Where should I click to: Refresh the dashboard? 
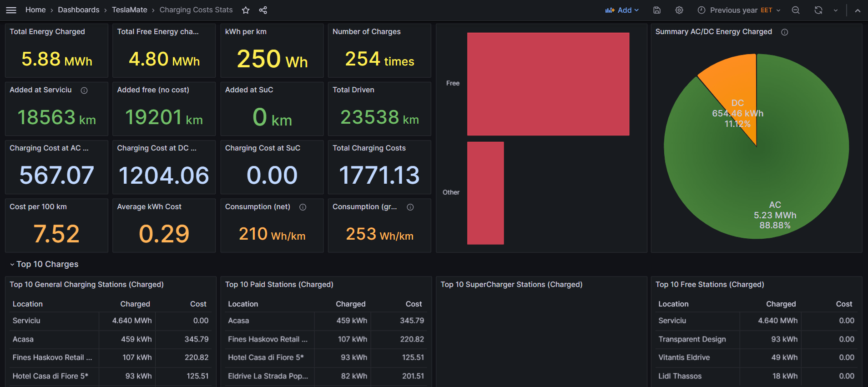pos(818,10)
